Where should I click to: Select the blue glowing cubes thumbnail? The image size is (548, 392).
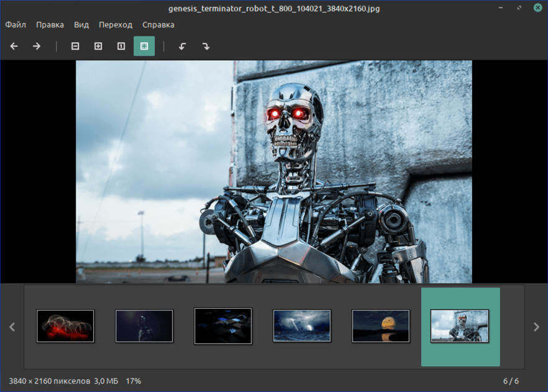223,326
